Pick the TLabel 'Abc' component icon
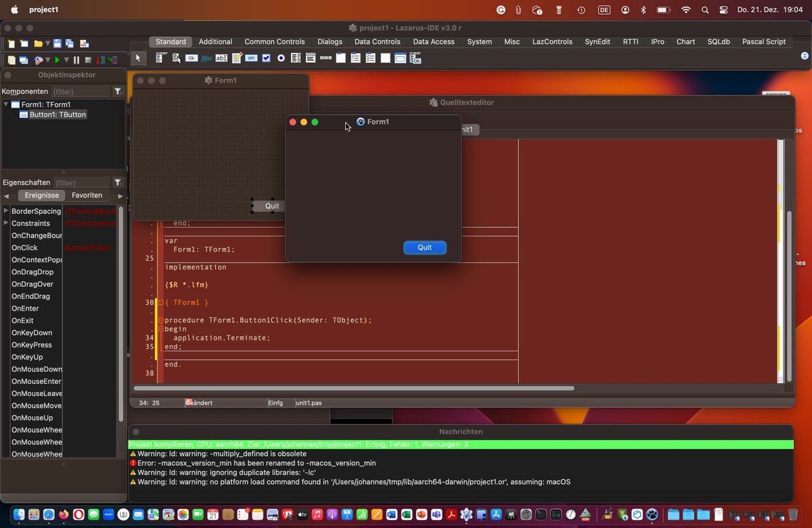The width and height of the screenshot is (812, 528). 207,58
